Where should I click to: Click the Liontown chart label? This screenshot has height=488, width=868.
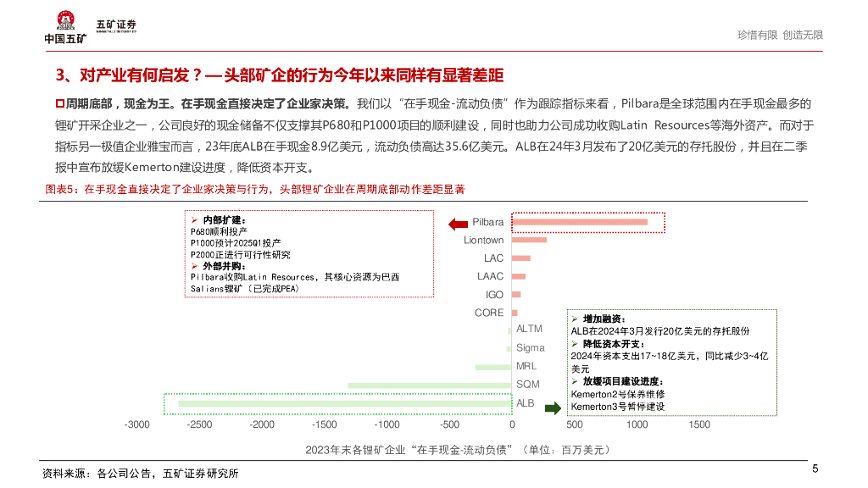483,240
